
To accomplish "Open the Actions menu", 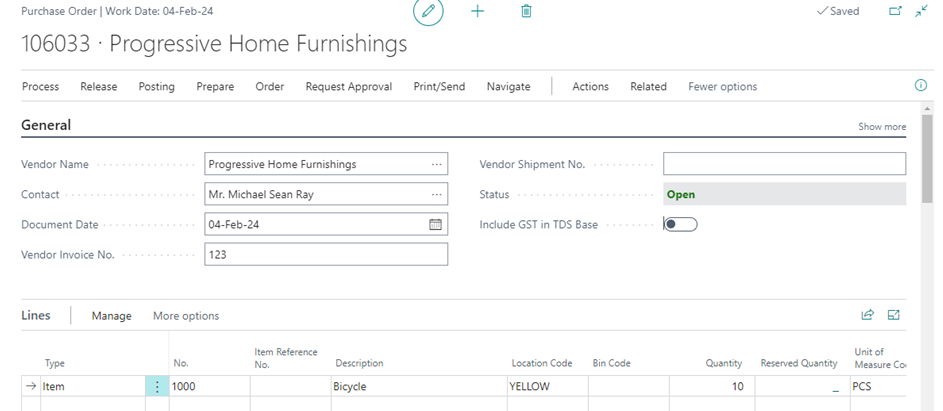I will (591, 87).
